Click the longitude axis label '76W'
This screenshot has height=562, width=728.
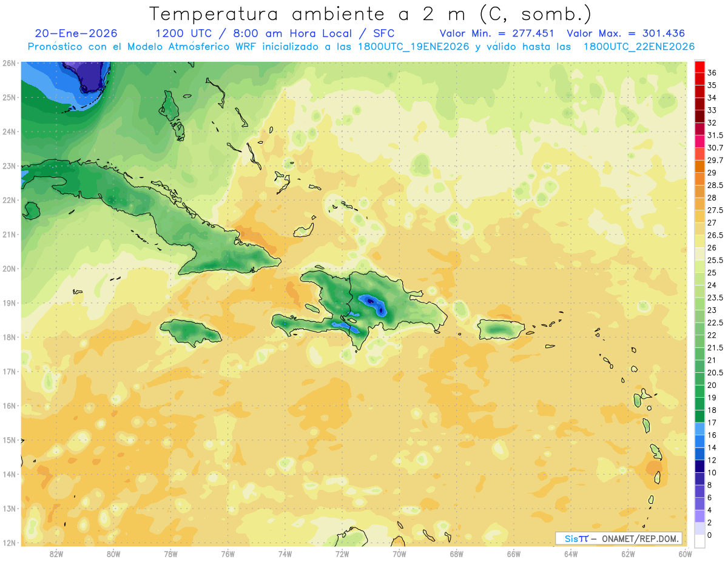coord(227,554)
